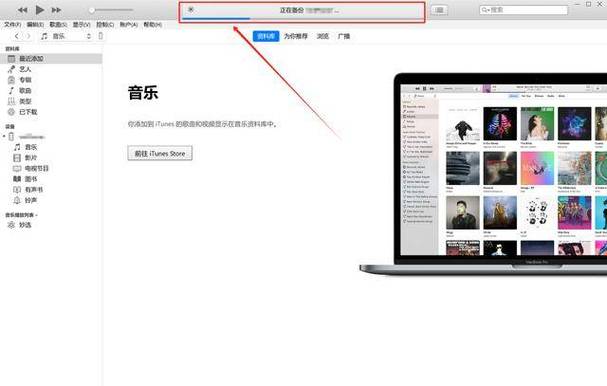Click the 前往 iTunes Store button
The height and width of the screenshot is (386, 607).
[160, 153]
